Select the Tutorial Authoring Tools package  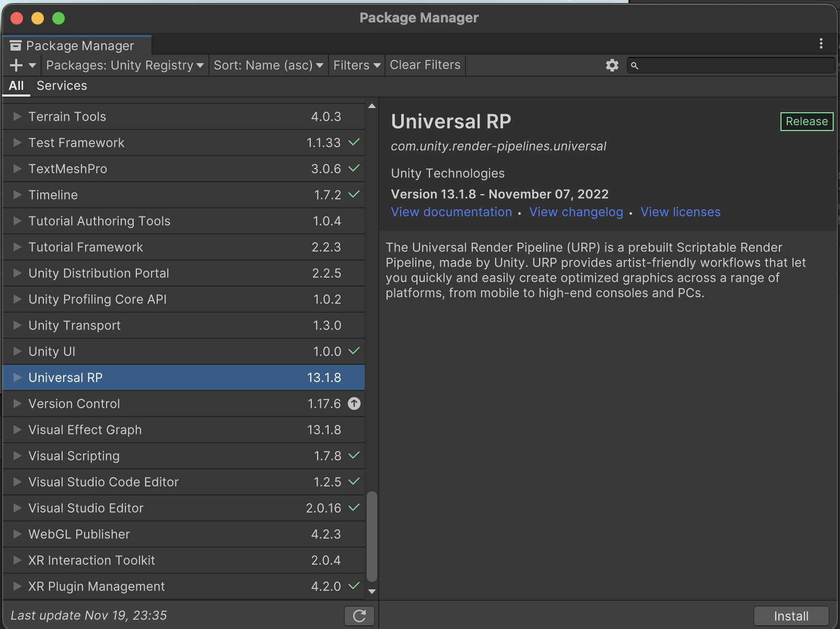click(x=183, y=221)
